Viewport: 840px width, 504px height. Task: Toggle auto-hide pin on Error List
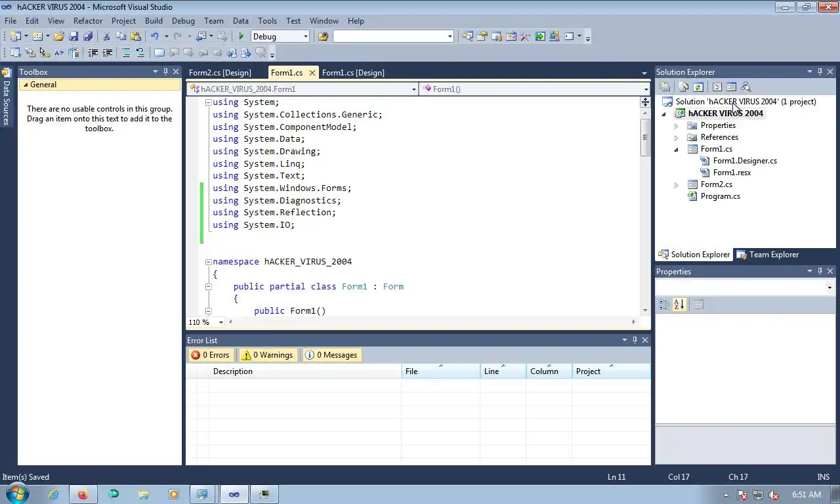tap(635, 340)
